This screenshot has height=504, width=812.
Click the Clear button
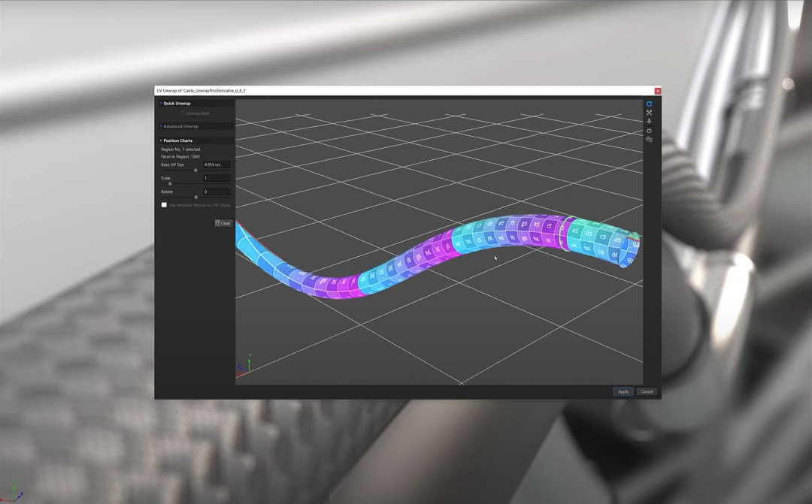223,223
